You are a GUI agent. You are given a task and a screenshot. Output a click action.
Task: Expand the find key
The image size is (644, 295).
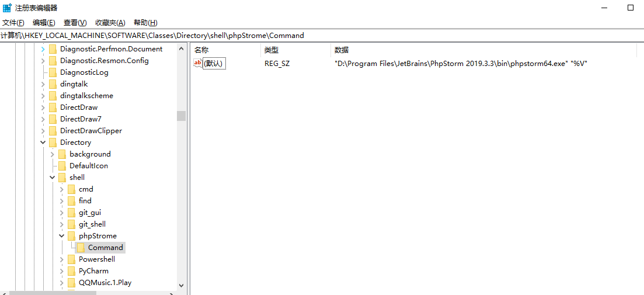pos(62,201)
